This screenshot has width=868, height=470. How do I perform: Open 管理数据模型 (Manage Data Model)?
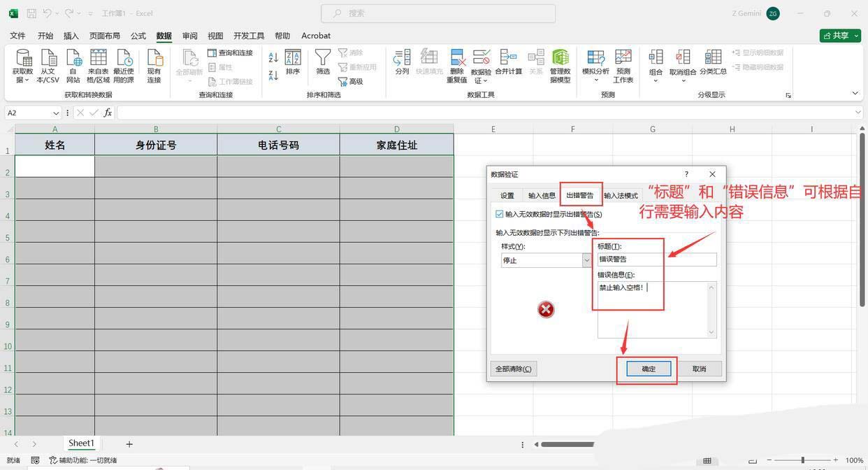pyautogui.click(x=560, y=66)
